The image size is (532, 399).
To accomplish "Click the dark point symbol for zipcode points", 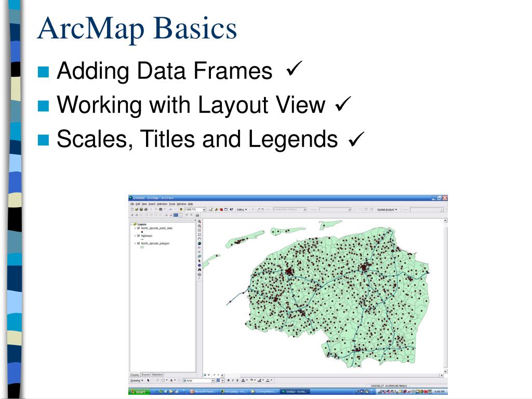I will (142, 232).
